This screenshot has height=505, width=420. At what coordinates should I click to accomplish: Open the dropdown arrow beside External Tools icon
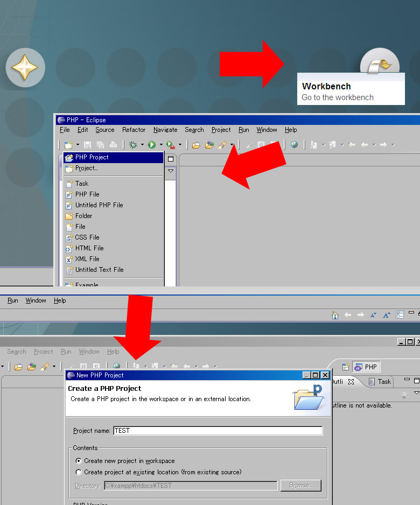180,145
